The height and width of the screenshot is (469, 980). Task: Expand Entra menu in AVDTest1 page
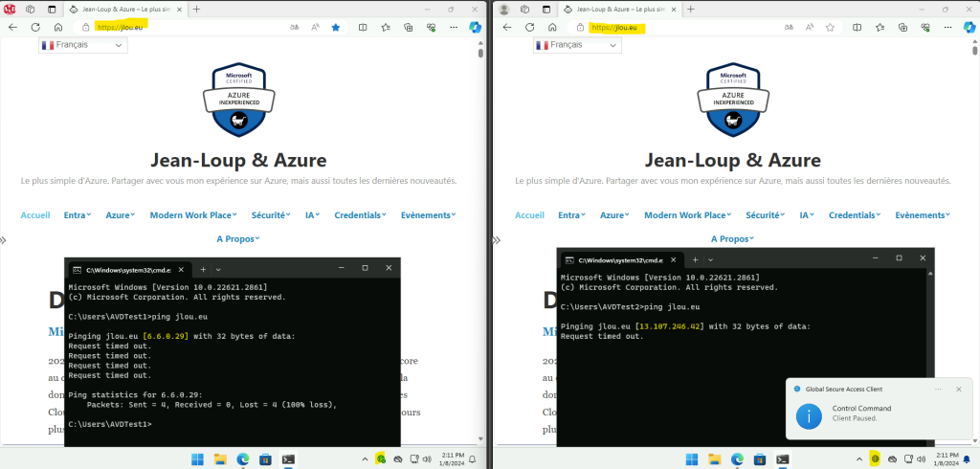click(x=78, y=215)
